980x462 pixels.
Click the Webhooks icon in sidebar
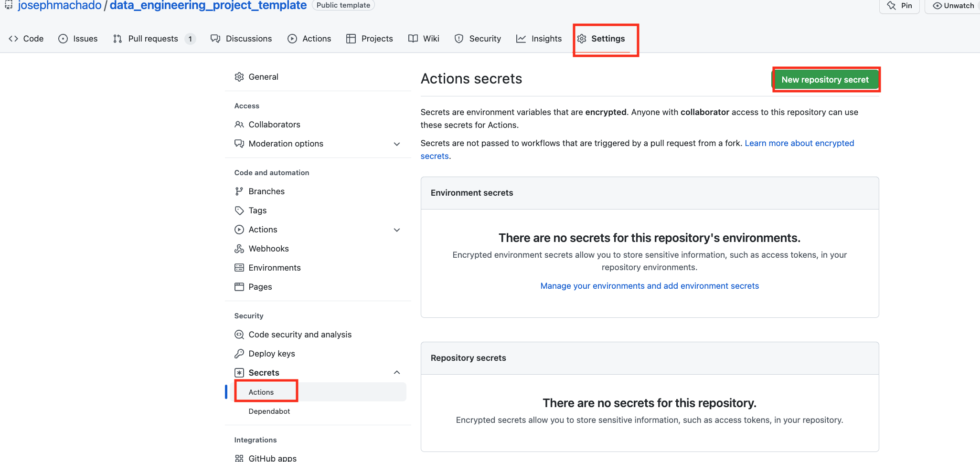239,249
